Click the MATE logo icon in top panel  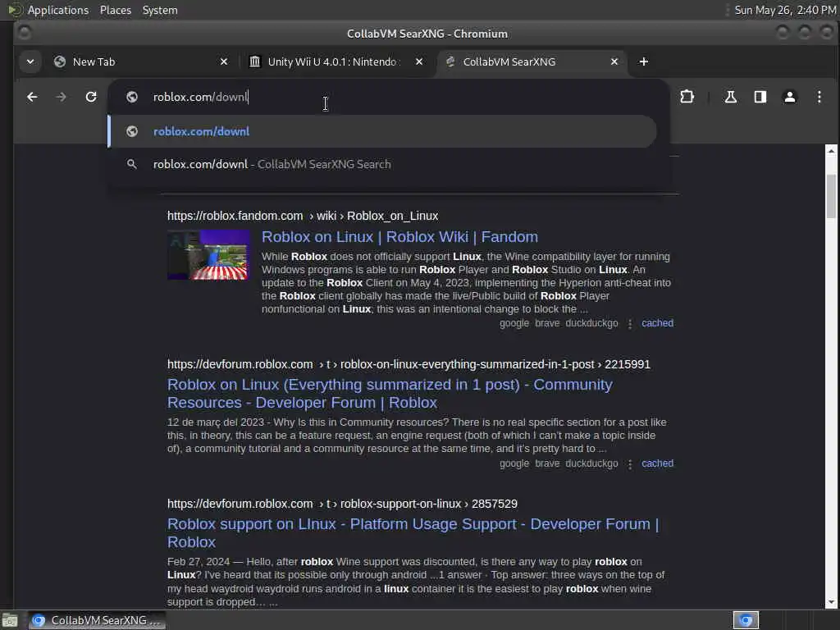coord(15,10)
